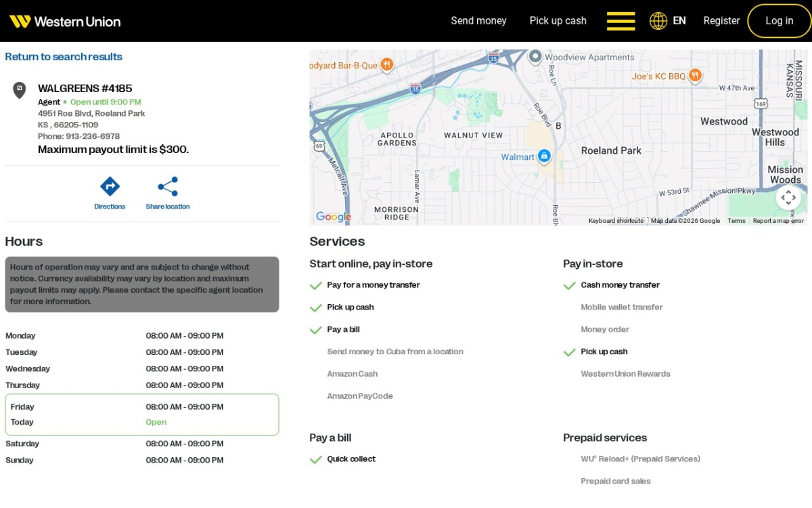
Task: Click Send money to Cuba from a location
Action: pos(395,352)
